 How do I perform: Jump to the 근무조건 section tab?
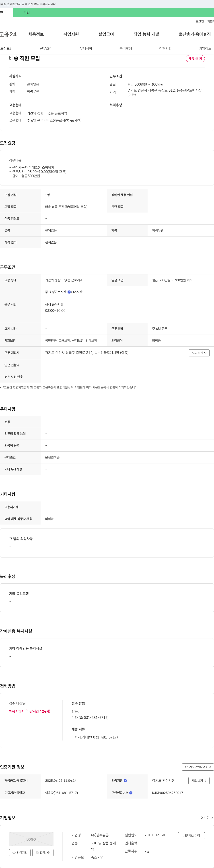[46, 49]
